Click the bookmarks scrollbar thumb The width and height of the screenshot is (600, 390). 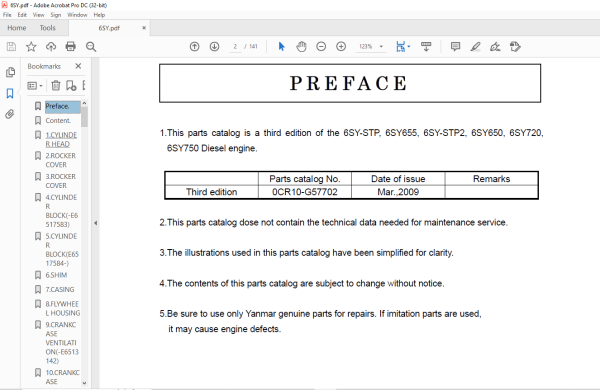coord(84,117)
